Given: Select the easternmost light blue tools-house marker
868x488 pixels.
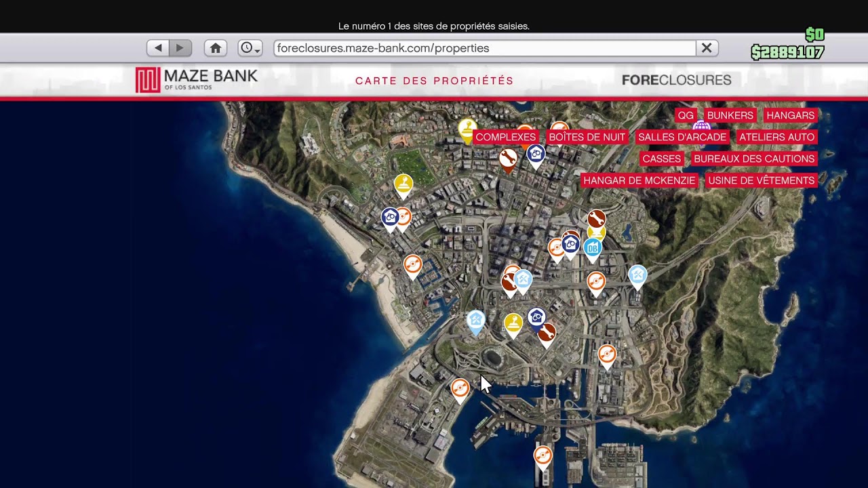Looking at the screenshot, I should pos(637,277).
